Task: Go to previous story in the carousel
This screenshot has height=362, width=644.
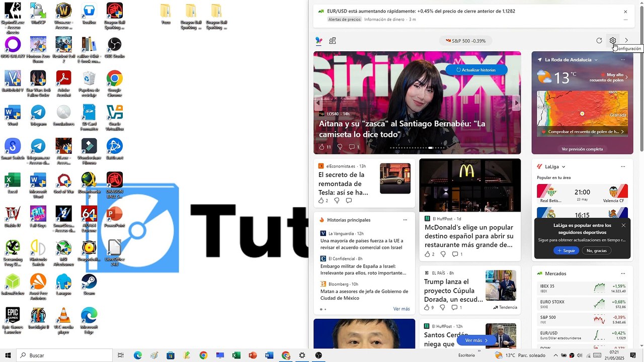Action: (318, 103)
